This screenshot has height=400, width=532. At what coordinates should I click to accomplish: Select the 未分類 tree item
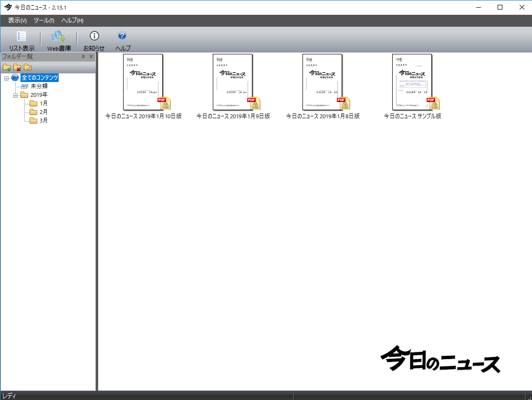39,86
